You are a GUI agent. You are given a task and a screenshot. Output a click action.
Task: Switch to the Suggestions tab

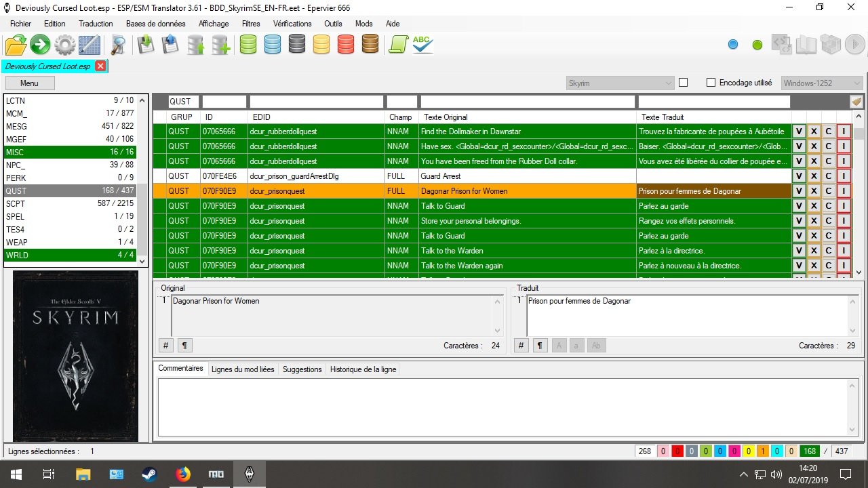click(x=302, y=369)
